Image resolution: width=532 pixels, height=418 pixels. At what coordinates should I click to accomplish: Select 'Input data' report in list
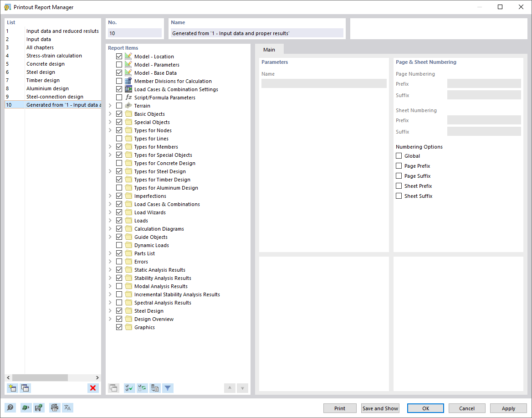click(53, 39)
